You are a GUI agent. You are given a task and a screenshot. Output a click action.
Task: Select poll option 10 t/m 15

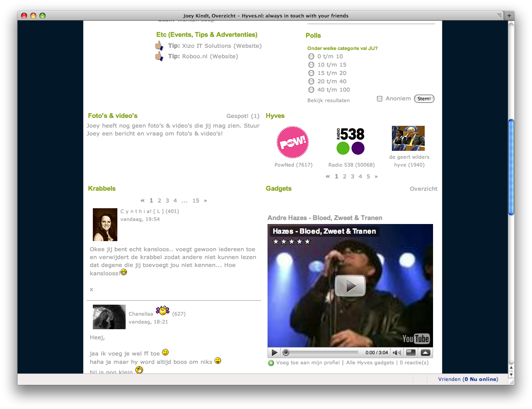coord(311,65)
